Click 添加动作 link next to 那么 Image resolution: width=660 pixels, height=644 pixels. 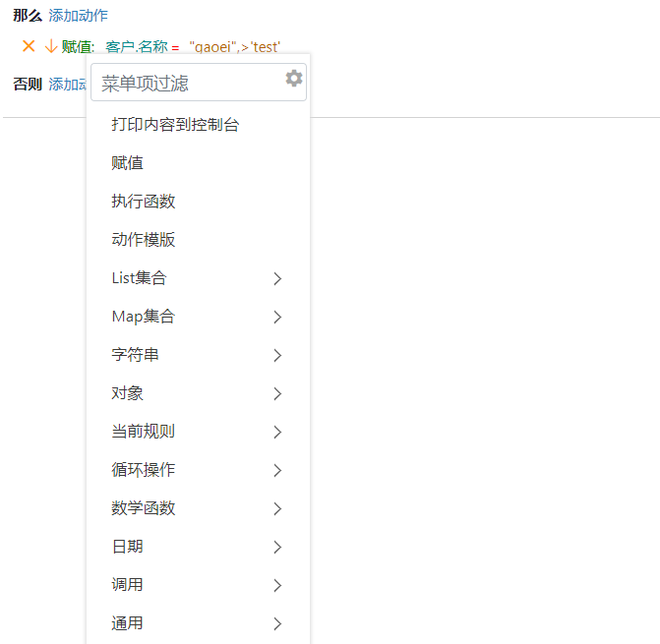click(x=78, y=16)
